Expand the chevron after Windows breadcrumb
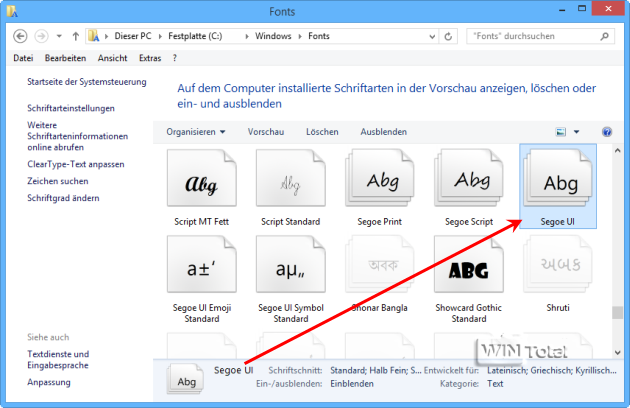The image size is (630, 408). pos(300,37)
